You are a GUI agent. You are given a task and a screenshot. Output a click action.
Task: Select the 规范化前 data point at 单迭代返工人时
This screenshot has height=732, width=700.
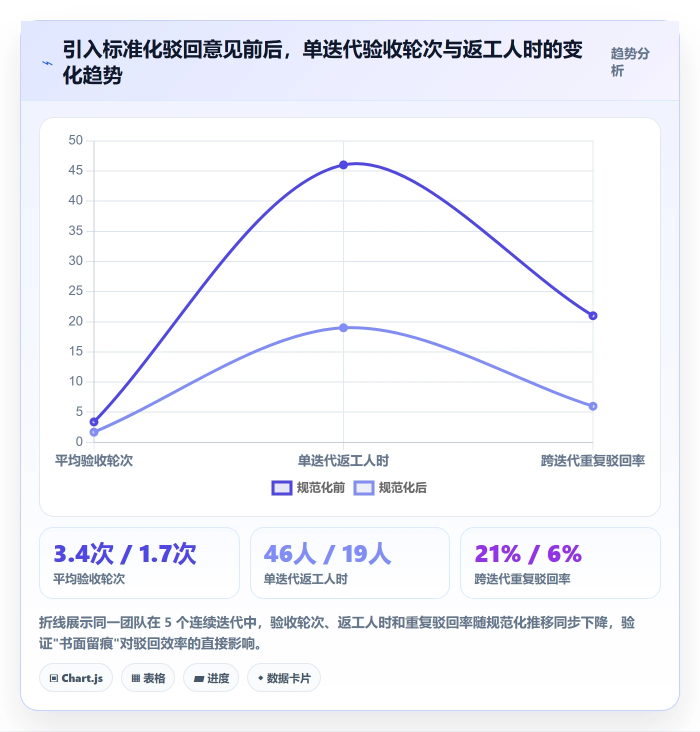pyautogui.click(x=343, y=165)
